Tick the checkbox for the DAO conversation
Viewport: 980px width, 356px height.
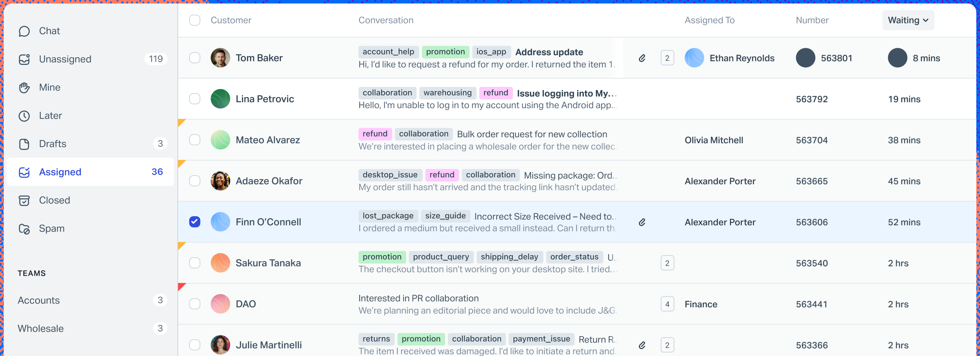pyautogui.click(x=195, y=304)
